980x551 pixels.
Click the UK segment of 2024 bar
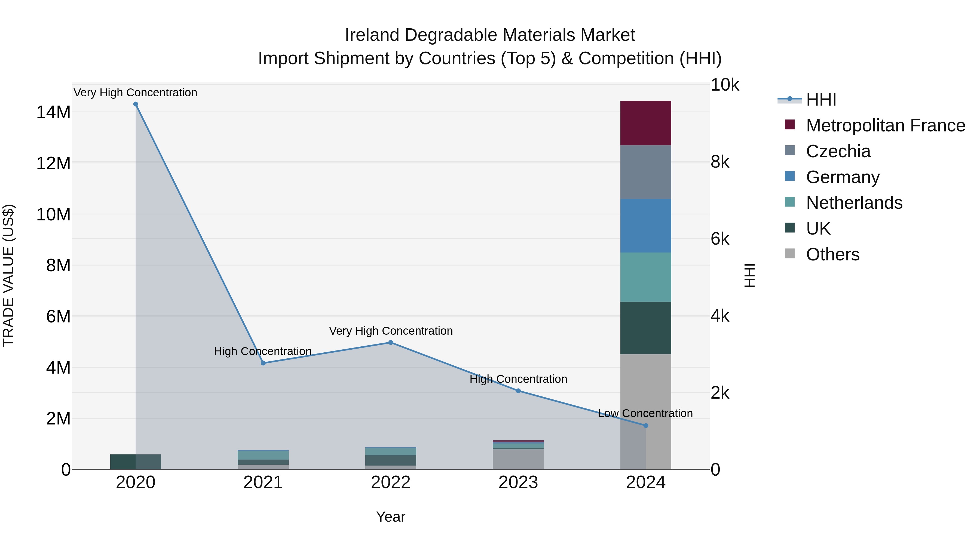pos(646,328)
